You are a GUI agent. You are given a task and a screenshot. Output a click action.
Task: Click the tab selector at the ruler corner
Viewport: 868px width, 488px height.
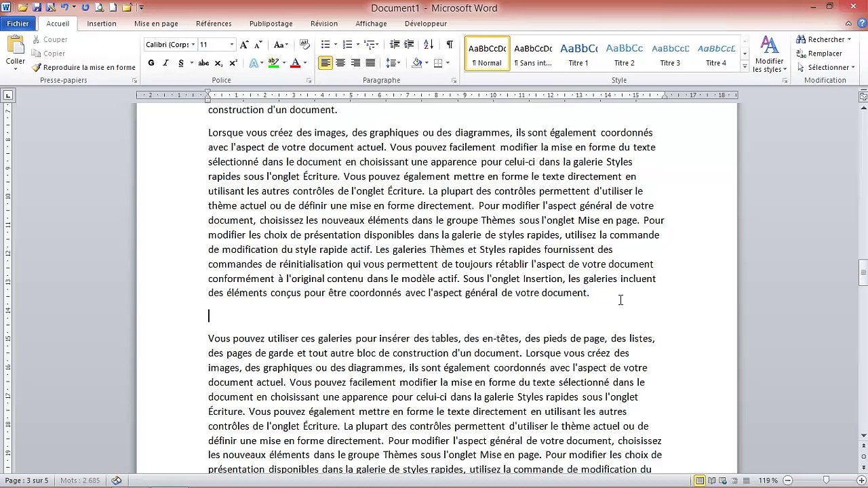click(x=7, y=96)
